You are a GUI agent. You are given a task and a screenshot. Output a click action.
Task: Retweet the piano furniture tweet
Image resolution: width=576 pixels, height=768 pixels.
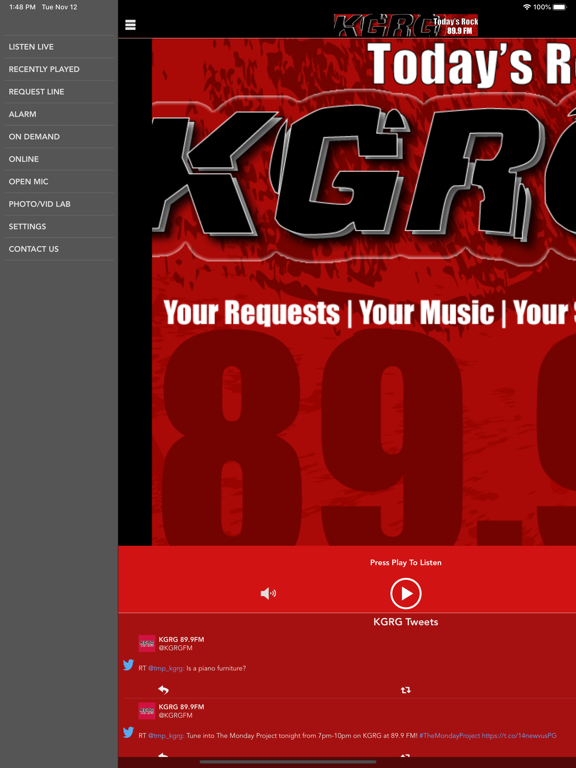[x=406, y=690]
